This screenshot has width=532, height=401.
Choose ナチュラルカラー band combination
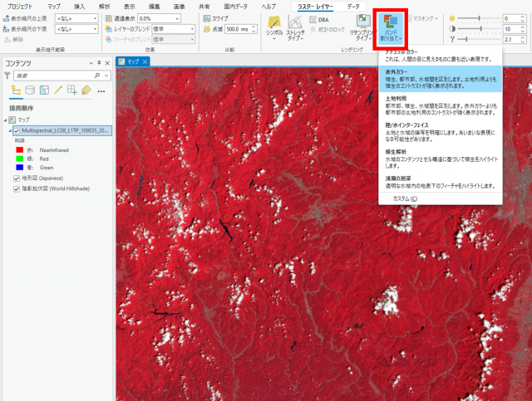(x=440, y=56)
